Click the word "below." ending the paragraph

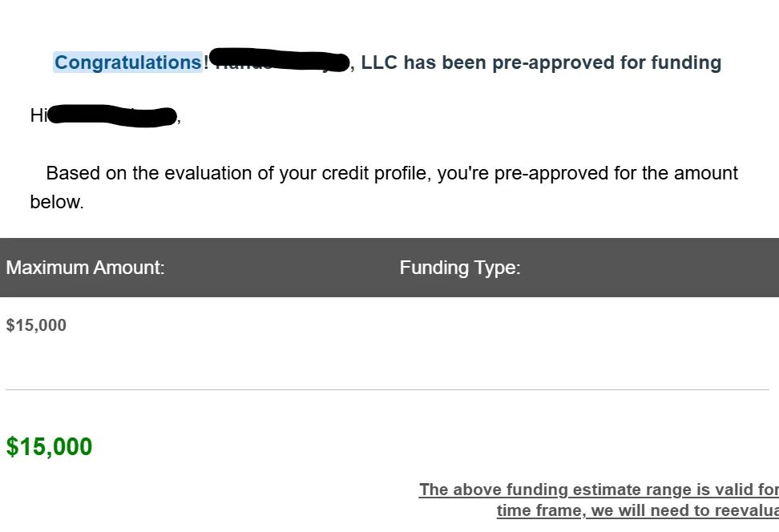pos(57,202)
